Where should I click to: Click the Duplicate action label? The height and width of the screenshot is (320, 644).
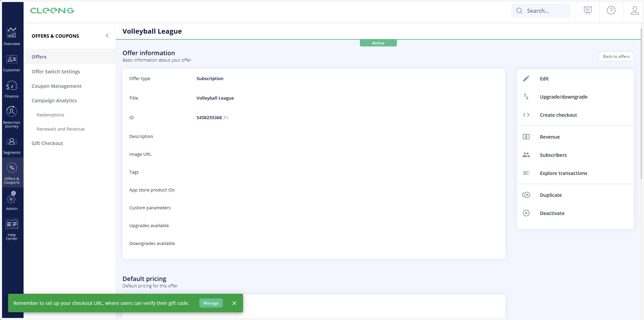tap(551, 195)
